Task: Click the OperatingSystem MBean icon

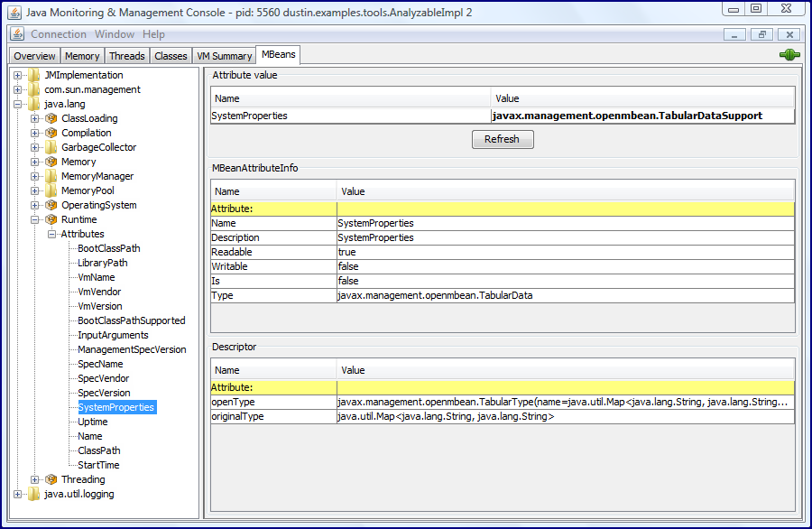Action: pos(51,205)
